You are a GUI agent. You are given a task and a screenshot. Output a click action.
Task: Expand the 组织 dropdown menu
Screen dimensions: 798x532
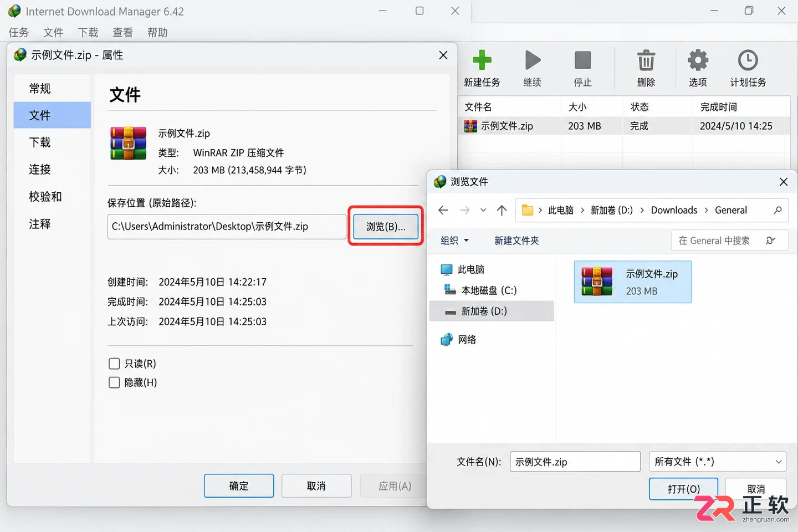coord(454,241)
